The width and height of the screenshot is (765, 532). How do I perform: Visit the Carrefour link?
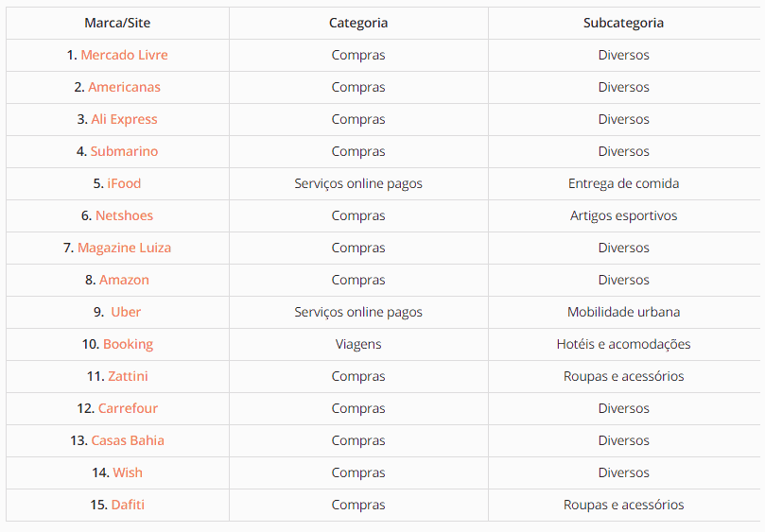pos(128,408)
